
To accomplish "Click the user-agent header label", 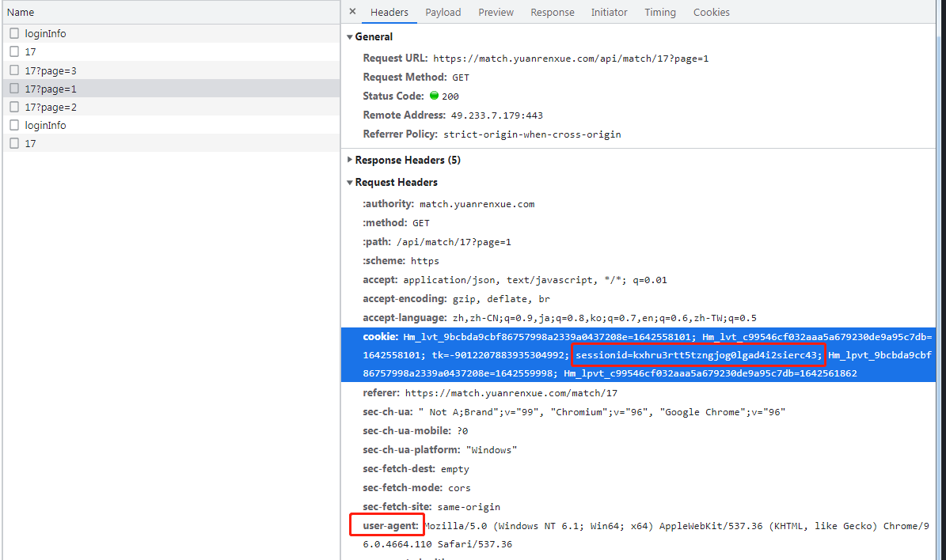I will (x=390, y=526).
